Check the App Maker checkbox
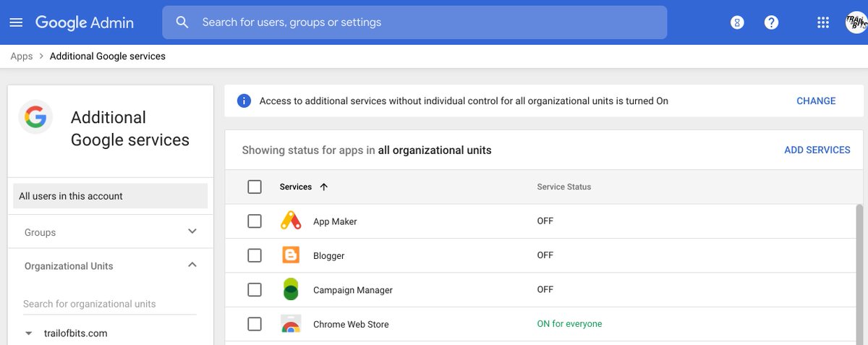The image size is (868, 345). 255,221
